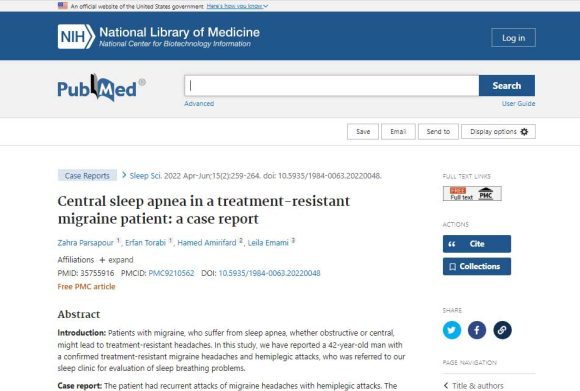The image size is (580, 391).
Task: Click the gear icon in Display options
Action: (x=524, y=132)
